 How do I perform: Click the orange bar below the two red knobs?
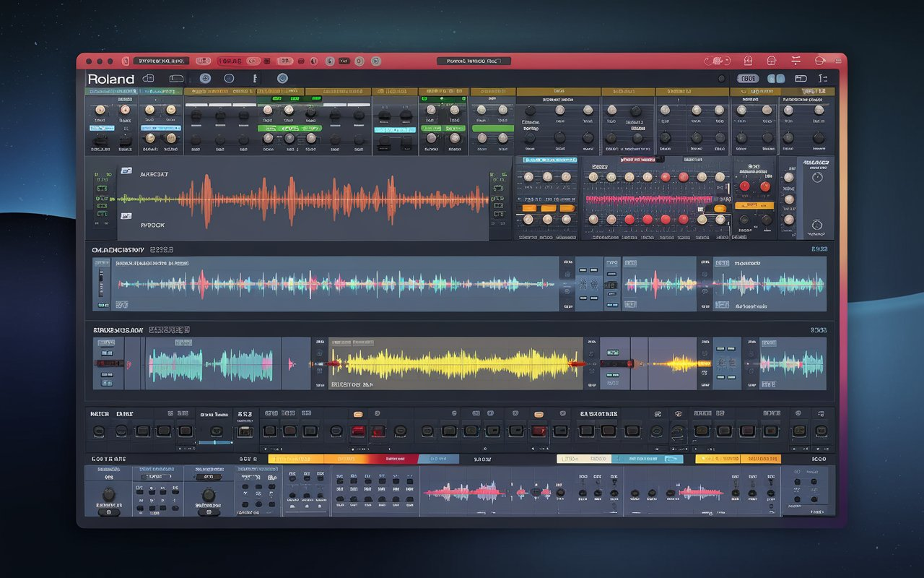754,205
